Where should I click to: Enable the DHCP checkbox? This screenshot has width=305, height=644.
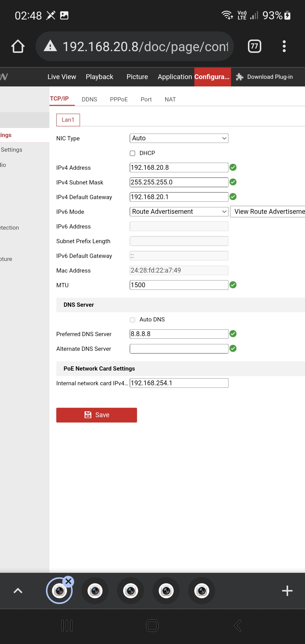point(132,153)
